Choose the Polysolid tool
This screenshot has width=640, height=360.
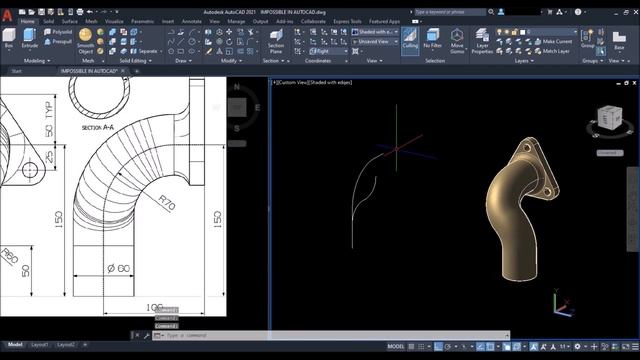tap(58, 32)
